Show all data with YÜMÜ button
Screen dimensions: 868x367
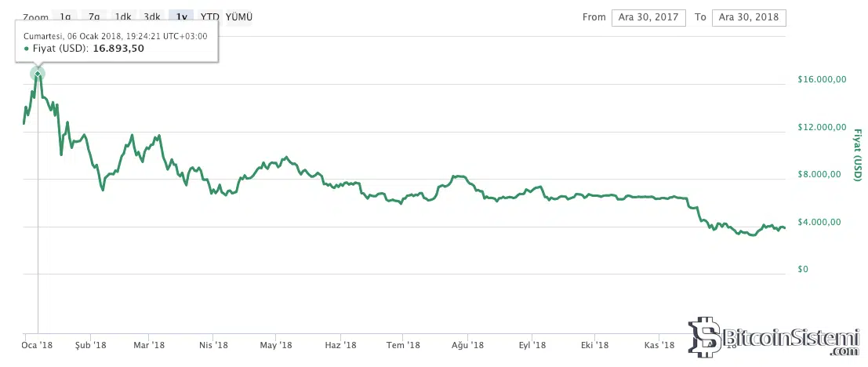[x=239, y=16]
